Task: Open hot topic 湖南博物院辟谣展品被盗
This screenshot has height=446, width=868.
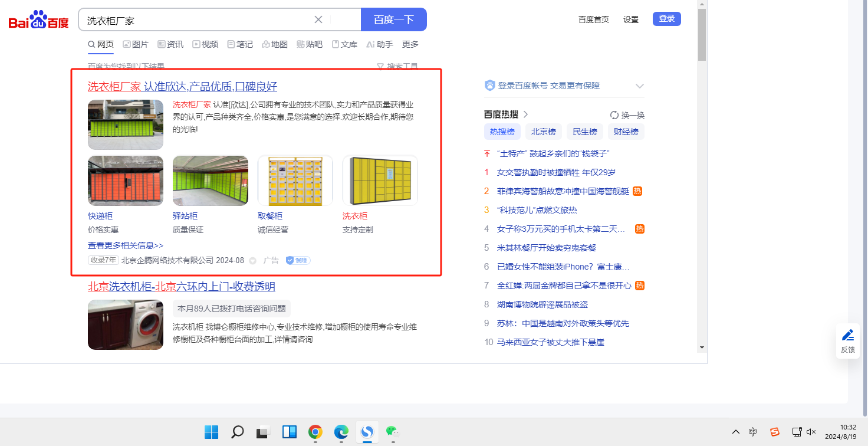Action: click(x=542, y=304)
